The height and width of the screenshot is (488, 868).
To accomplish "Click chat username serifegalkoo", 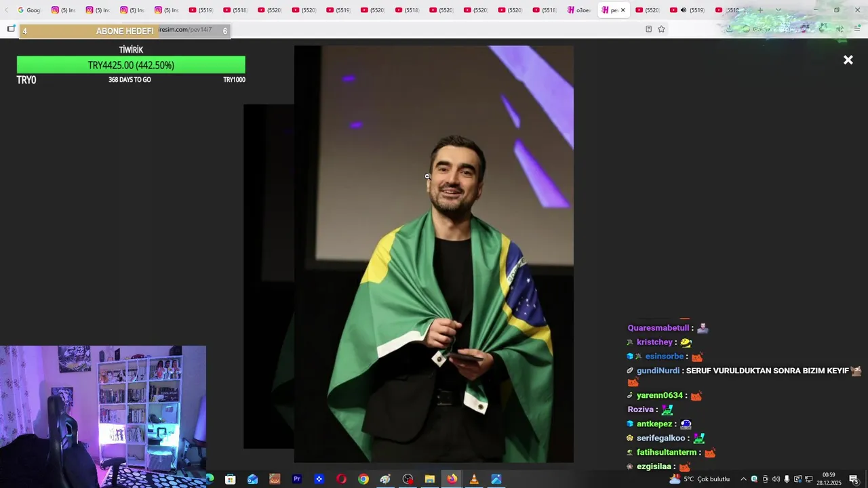I will pos(661,439).
